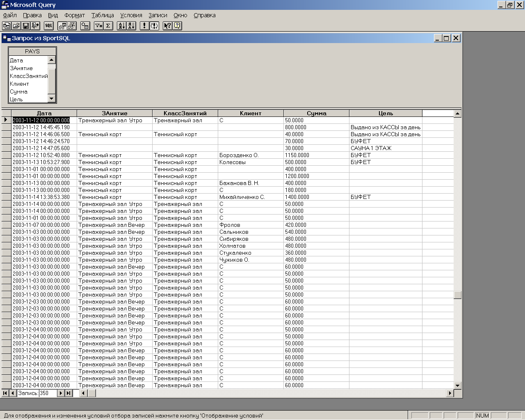Open the Записи menu
The height and width of the screenshot is (420, 525).
(158, 15)
